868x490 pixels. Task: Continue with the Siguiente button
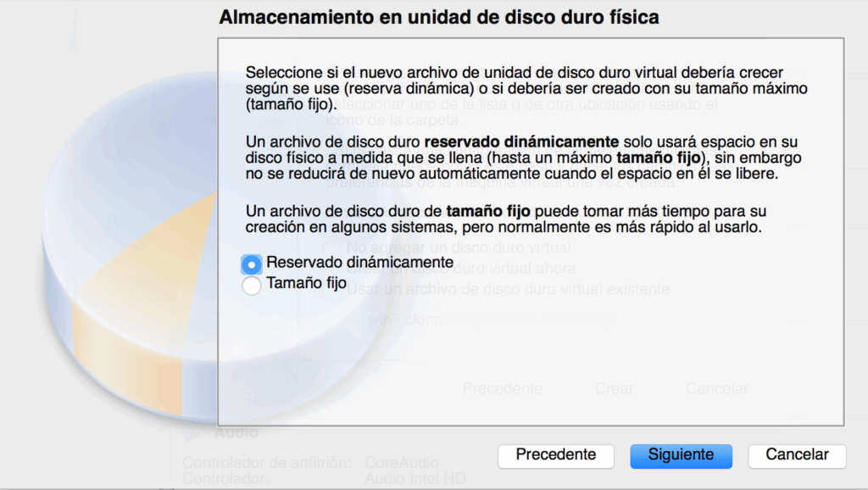[x=681, y=456]
